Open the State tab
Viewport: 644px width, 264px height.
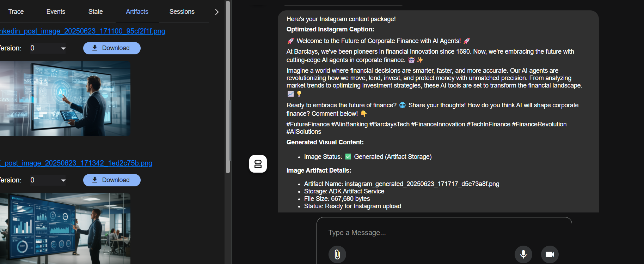(96, 12)
